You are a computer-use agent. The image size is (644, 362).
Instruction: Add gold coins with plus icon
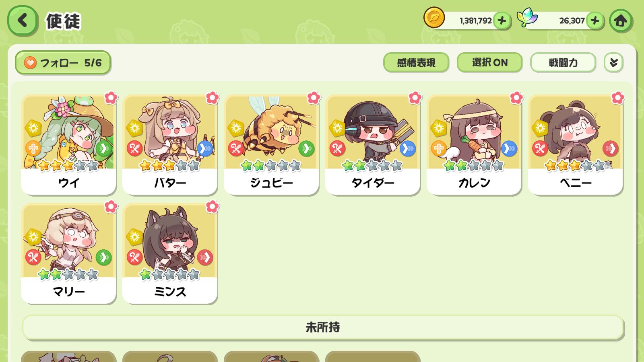pyautogui.click(x=502, y=21)
